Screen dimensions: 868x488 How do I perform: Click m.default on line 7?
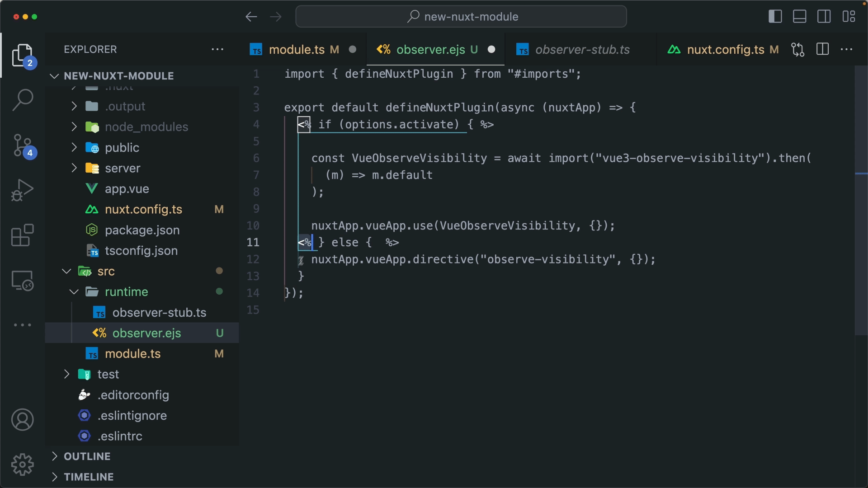coord(402,175)
